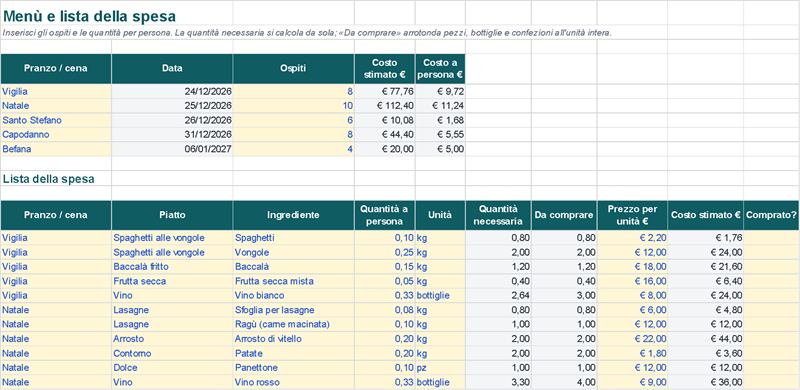Click the 'Arrosto di vitello' ingredient cell
This screenshot has width=800, height=390.
[x=293, y=339]
